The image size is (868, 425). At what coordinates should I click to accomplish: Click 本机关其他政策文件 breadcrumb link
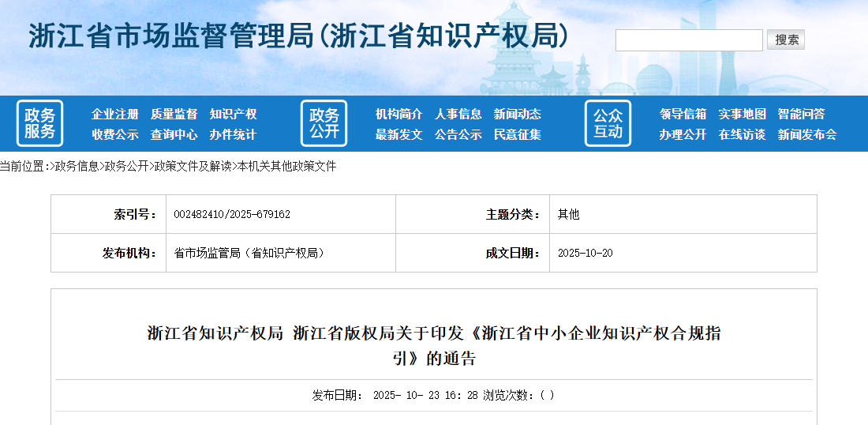click(x=286, y=166)
